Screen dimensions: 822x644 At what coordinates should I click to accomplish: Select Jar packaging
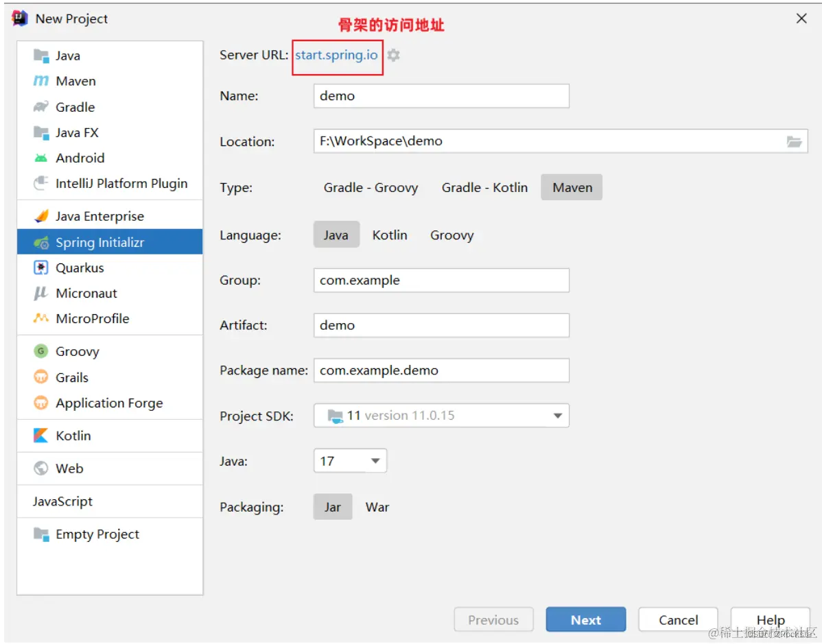point(332,507)
